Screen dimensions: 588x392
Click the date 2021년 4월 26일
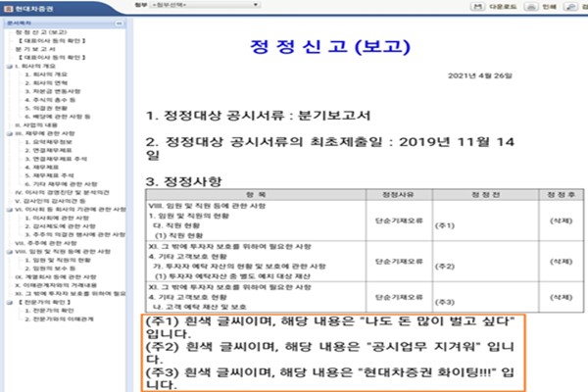(480, 75)
